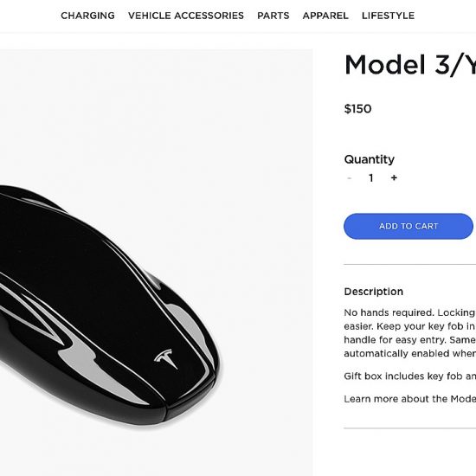Decrease quantity with the minus button
Viewport: 476px width, 476px height.
[349, 178]
